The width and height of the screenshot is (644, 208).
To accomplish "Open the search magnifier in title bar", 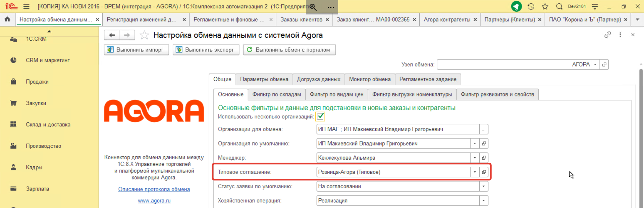I will point(559,6).
